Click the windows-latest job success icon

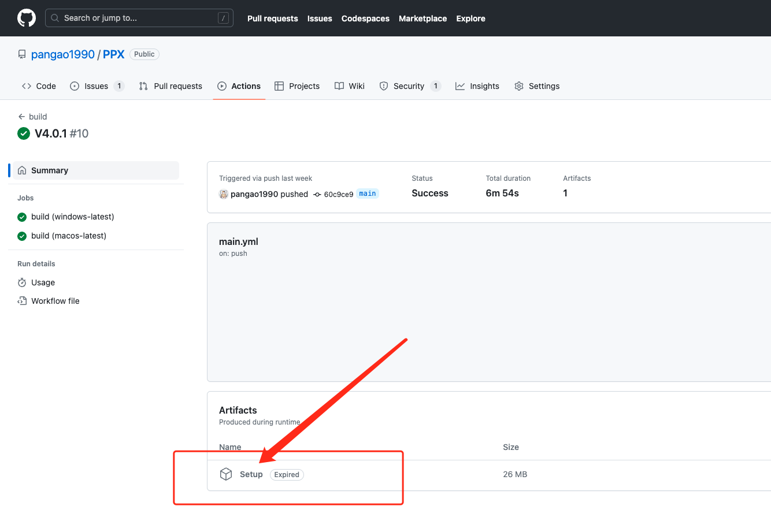(22, 217)
